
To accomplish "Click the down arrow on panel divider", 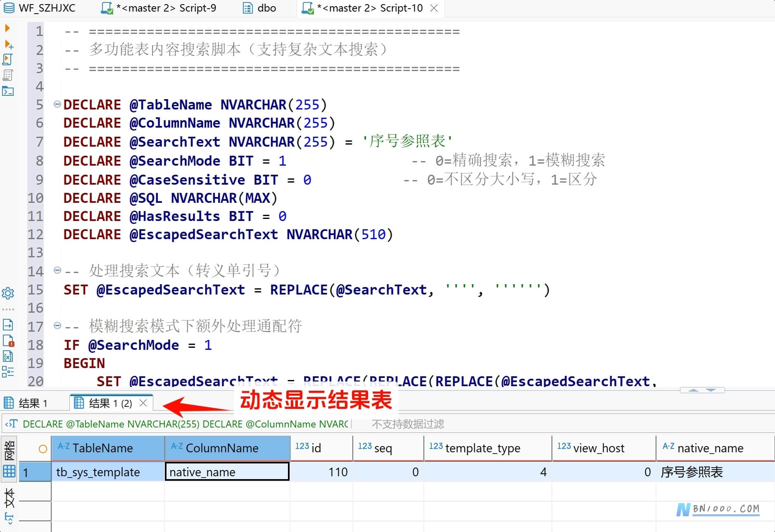I will click(711, 390).
